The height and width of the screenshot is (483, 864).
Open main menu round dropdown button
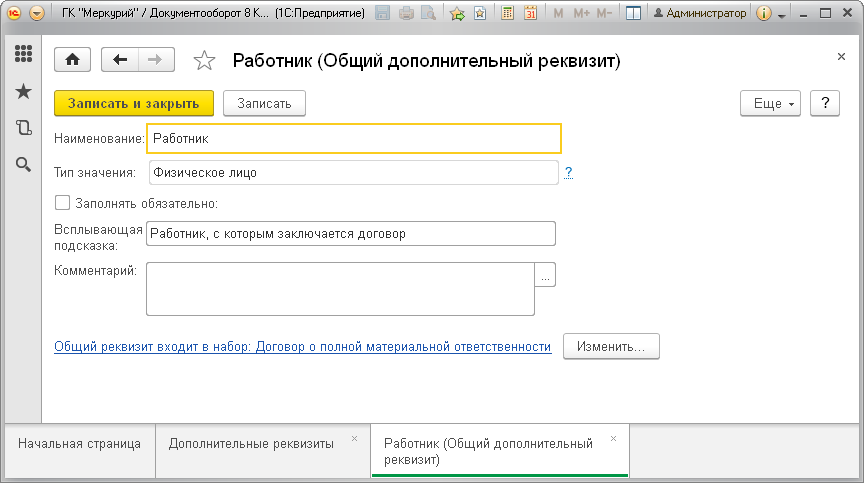coord(36,13)
